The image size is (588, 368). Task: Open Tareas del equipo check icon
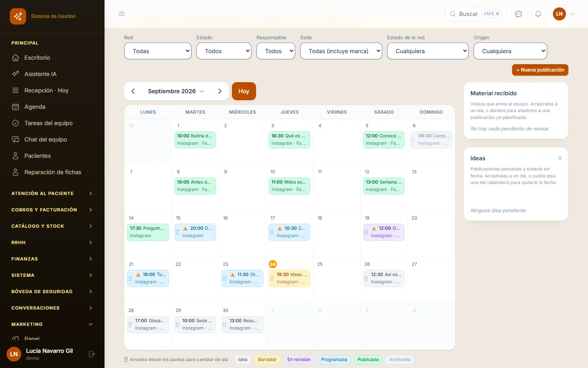coord(16,123)
